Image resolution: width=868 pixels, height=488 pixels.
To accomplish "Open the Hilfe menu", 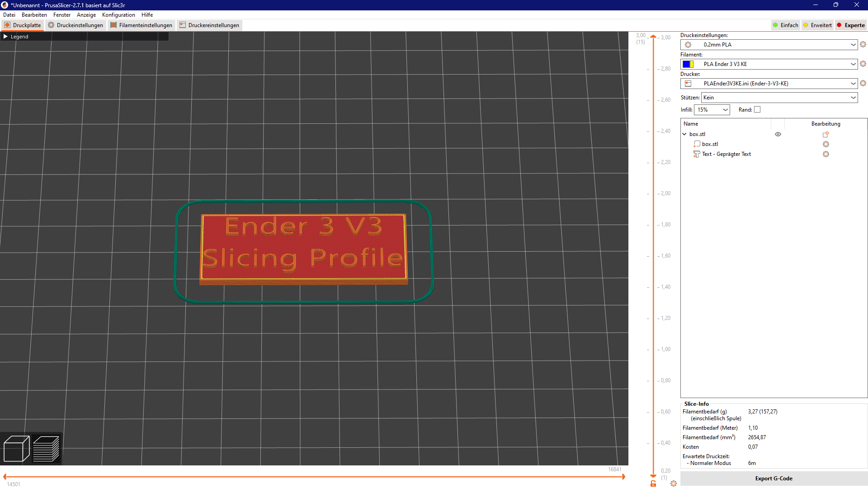I will tap(147, 15).
